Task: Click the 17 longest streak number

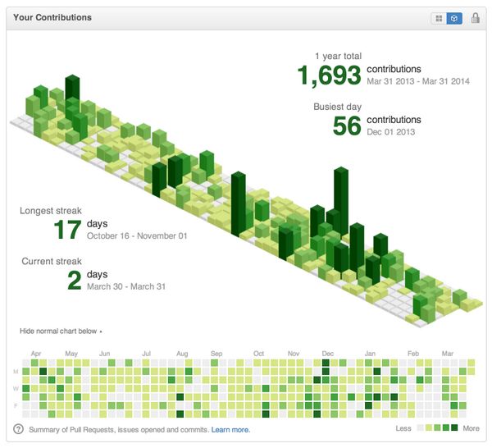Action: pyautogui.click(x=67, y=230)
